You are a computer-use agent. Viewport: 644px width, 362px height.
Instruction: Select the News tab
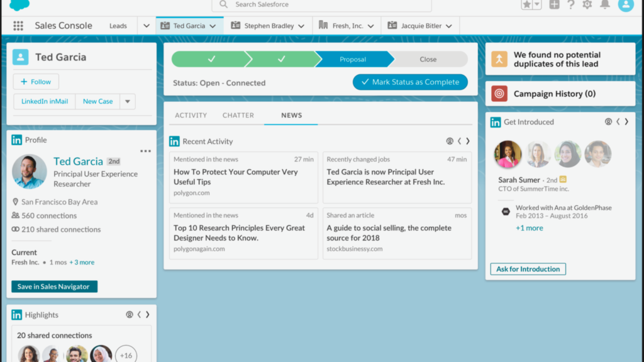pos(292,116)
